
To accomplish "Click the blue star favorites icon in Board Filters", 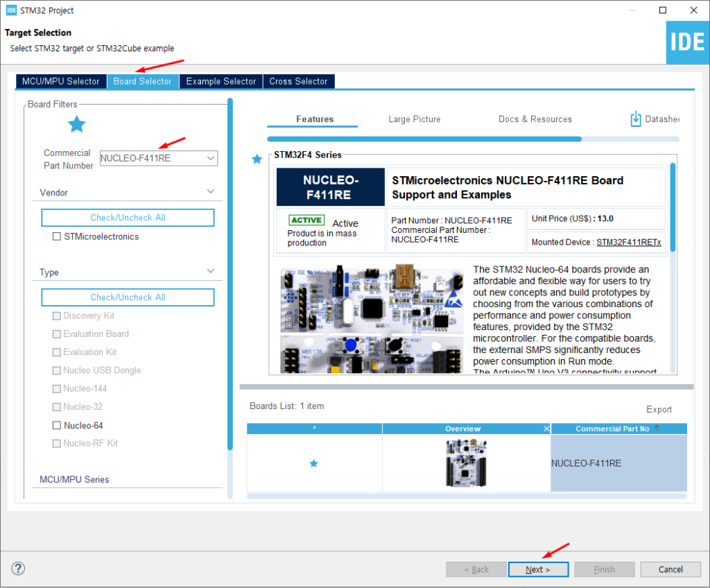I will pyautogui.click(x=76, y=124).
